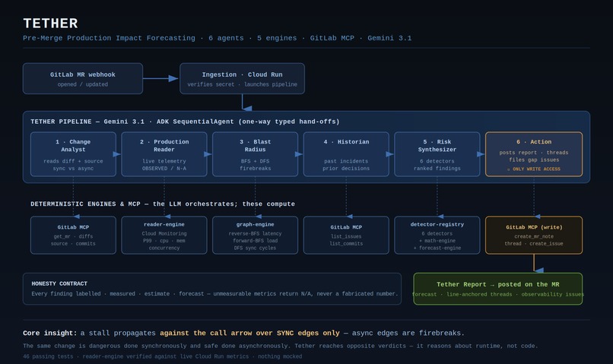The height and width of the screenshot is (364, 613).
Task: Click the '1 · Change Analyst' agent box
Action: (x=73, y=154)
